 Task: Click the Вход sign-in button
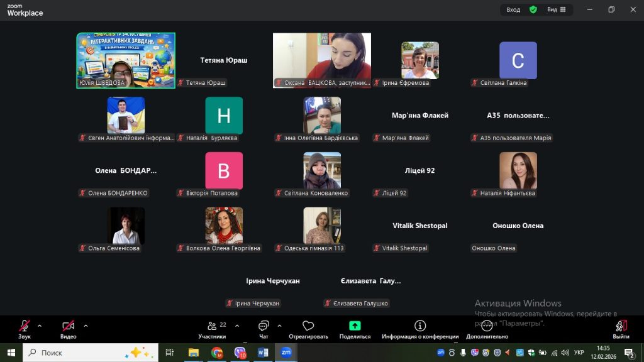(513, 9)
